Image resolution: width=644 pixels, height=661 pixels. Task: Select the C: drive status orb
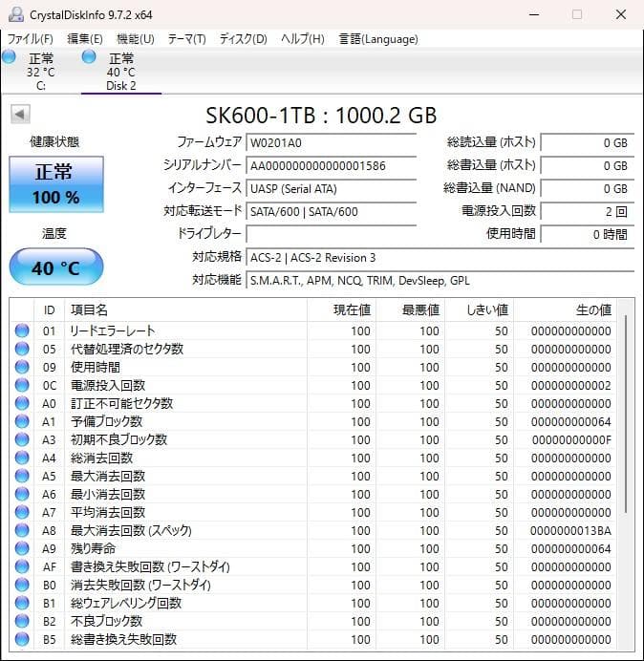[x=9, y=56]
